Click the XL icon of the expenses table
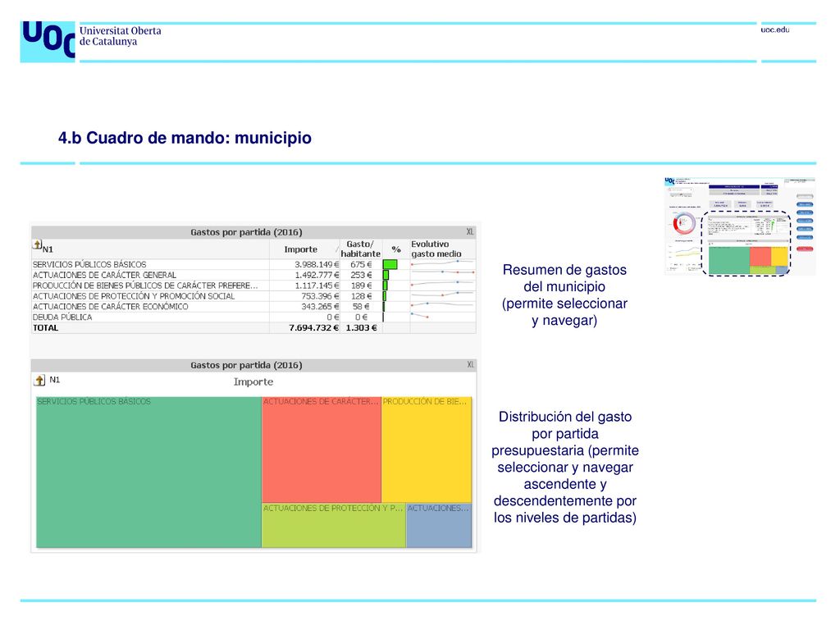Image resolution: width=840 pixels, height=630 pixels. (469, 232)
